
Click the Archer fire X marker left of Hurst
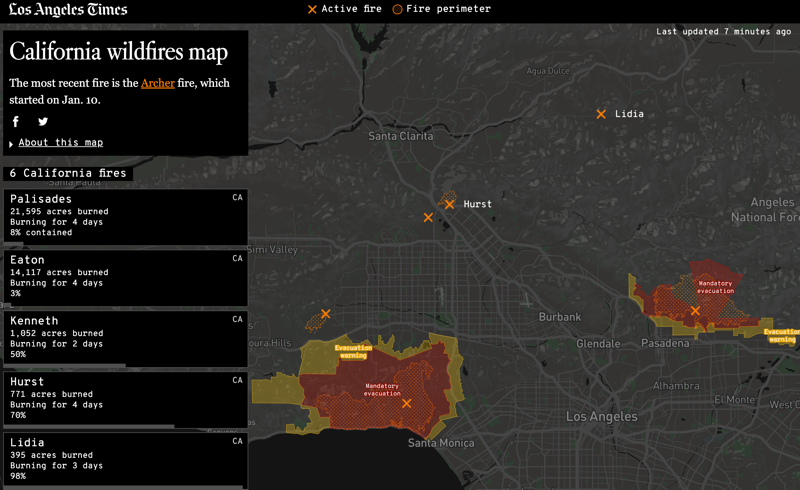tap(428, 217)
